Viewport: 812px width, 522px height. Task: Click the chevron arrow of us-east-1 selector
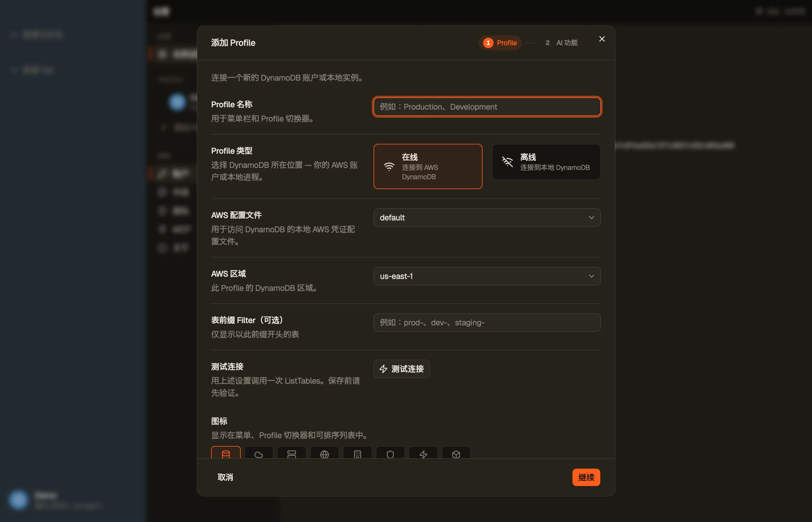591,276
